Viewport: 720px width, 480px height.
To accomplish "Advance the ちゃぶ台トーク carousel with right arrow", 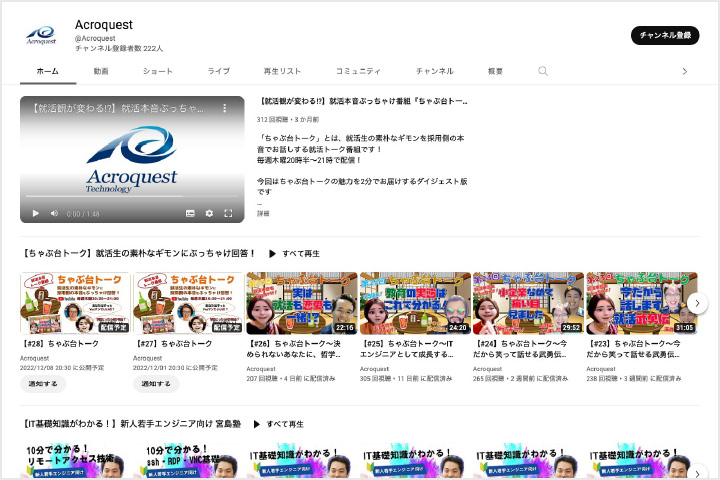I will [x=698, y=303].
